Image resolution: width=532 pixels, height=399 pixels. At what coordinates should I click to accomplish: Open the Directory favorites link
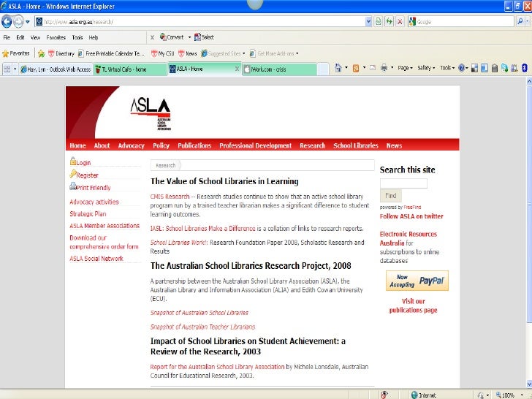point(61,53)
